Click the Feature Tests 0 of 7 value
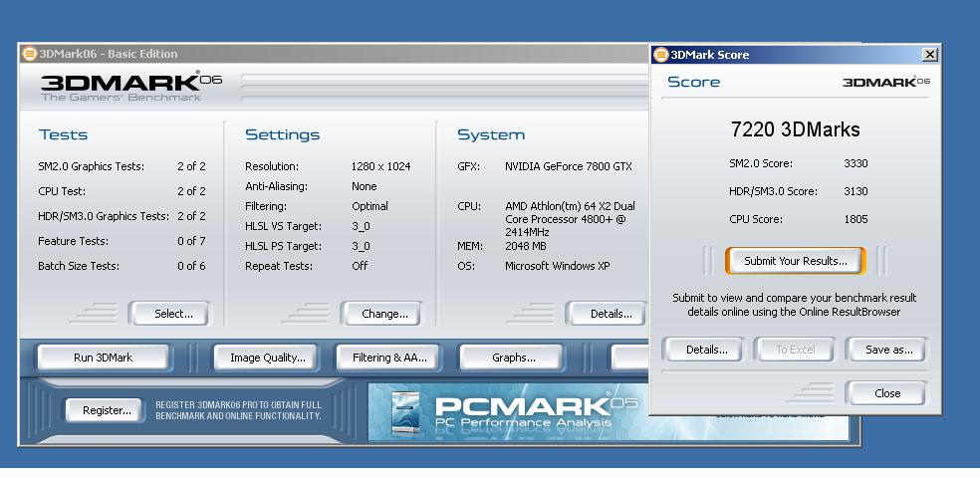 pos(191,241)
